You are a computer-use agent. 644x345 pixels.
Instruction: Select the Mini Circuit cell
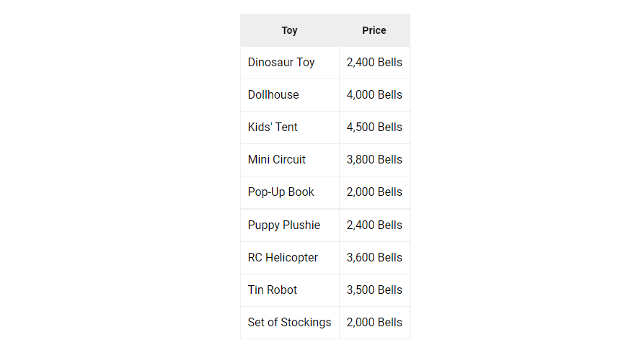[x=277, y=160]
